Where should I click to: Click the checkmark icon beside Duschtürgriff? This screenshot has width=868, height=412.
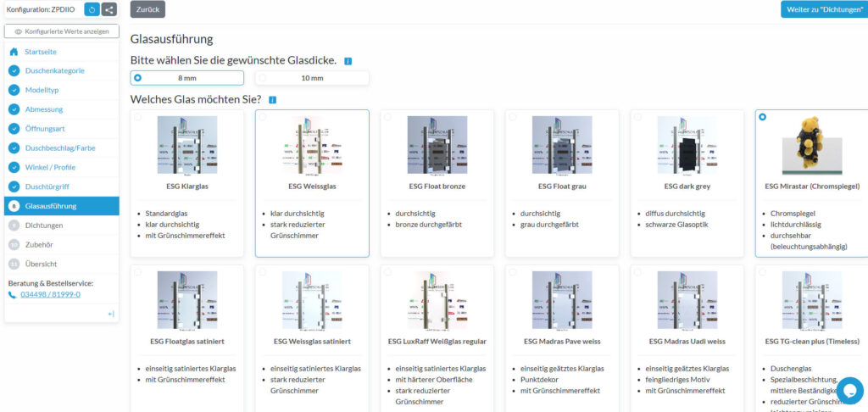(x=14, y=187)
